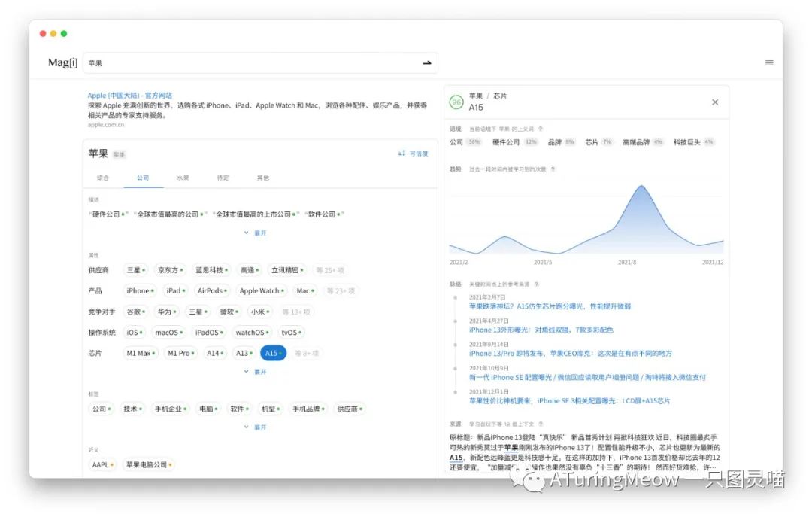Screen dimensions: 812x517
Task: Click the 京东方 supplier tag
Action: point(171,270)
